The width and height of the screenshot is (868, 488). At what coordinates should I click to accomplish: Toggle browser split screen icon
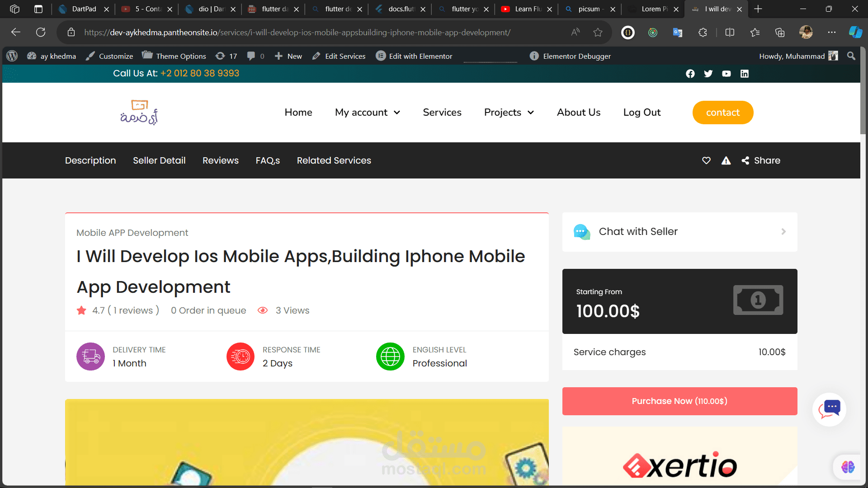(730, 33)
